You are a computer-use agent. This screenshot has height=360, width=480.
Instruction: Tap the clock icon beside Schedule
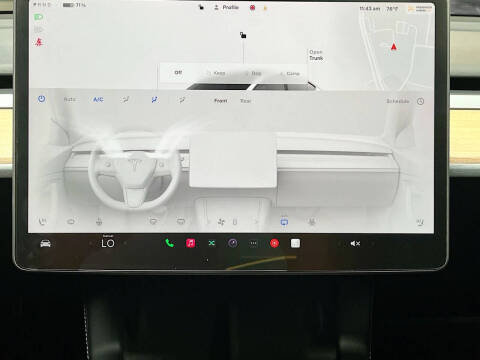420,101
